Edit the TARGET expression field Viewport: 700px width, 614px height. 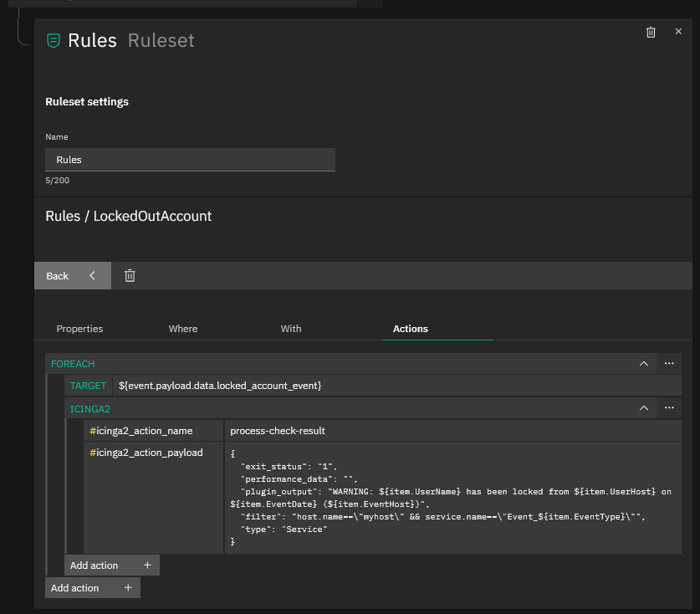397,386
